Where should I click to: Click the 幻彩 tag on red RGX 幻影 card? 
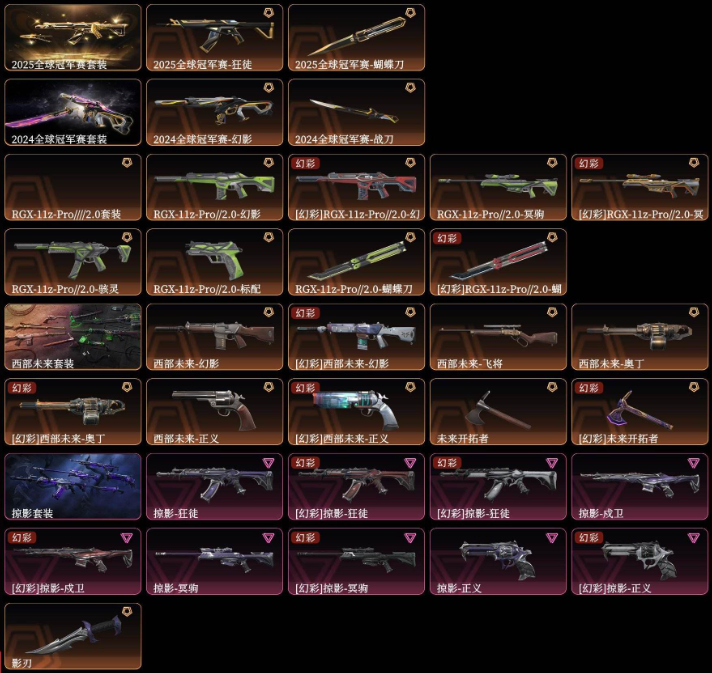pos(305,163)
